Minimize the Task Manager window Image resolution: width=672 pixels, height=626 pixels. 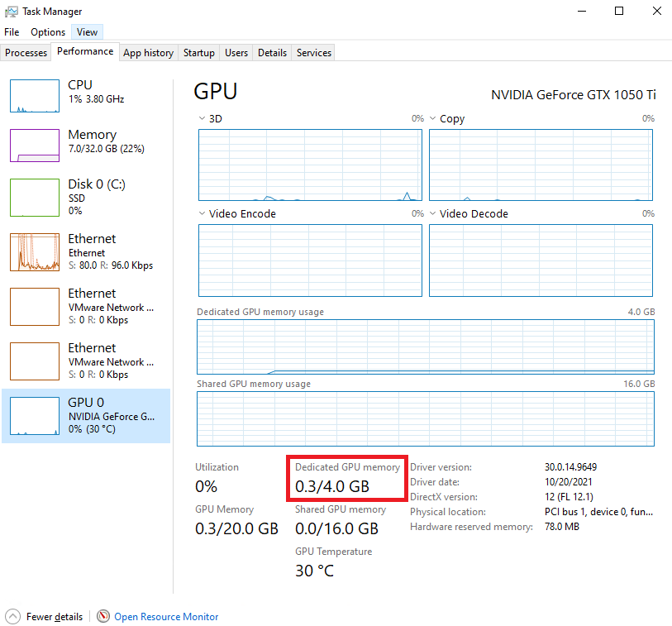pyautogui.click(x=582, y=11)
